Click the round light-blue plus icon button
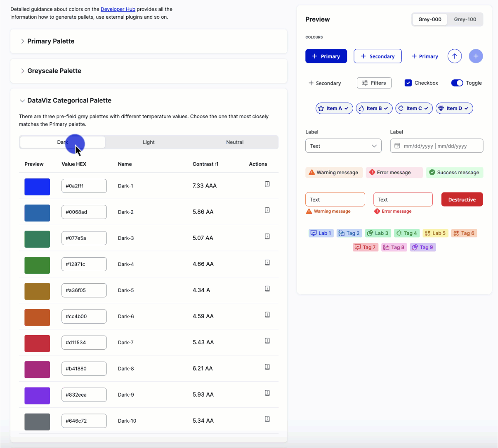Screen dimensions: 498x448 [x=476, y=56]
